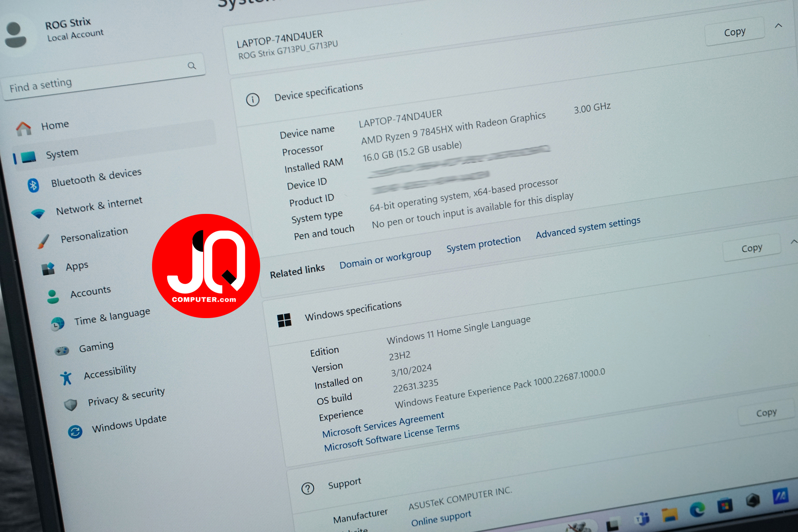Open Online support link
This screenshot has width=798, height=532.
441,518
